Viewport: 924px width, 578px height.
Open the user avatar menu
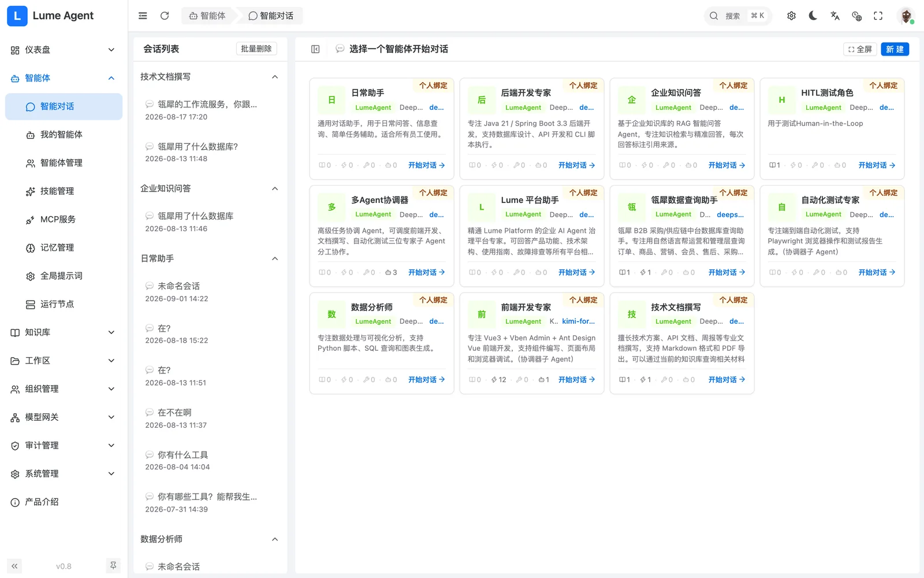coord(906,16)
